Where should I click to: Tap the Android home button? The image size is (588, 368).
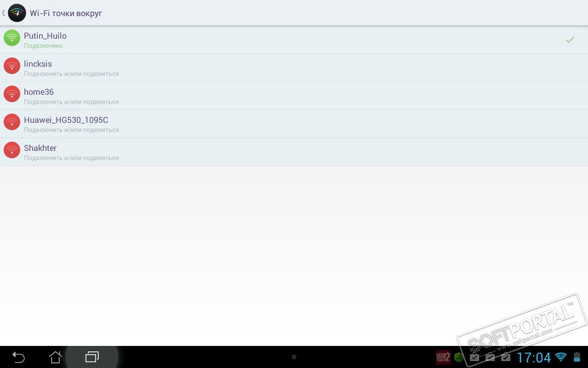[55, 357]
